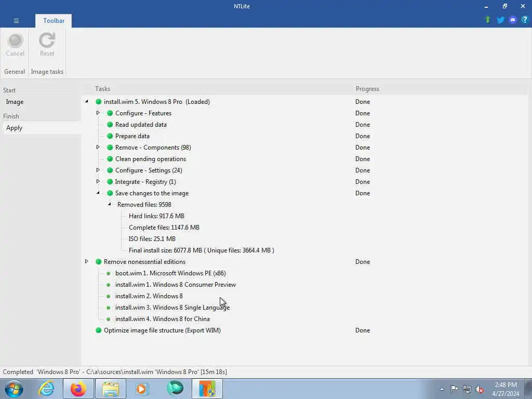
Task: Open Windows Media Player from taskbar
Action: [142, 389]
